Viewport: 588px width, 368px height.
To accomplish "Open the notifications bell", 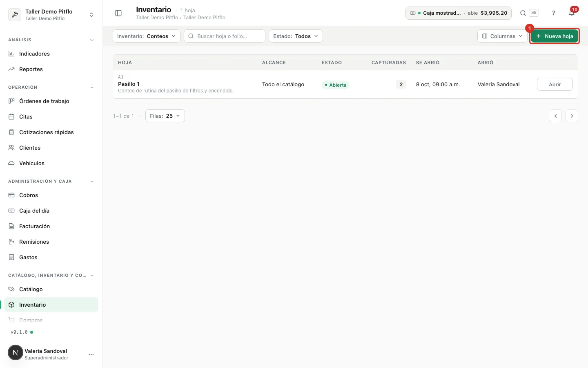I will tap(572, 13).
